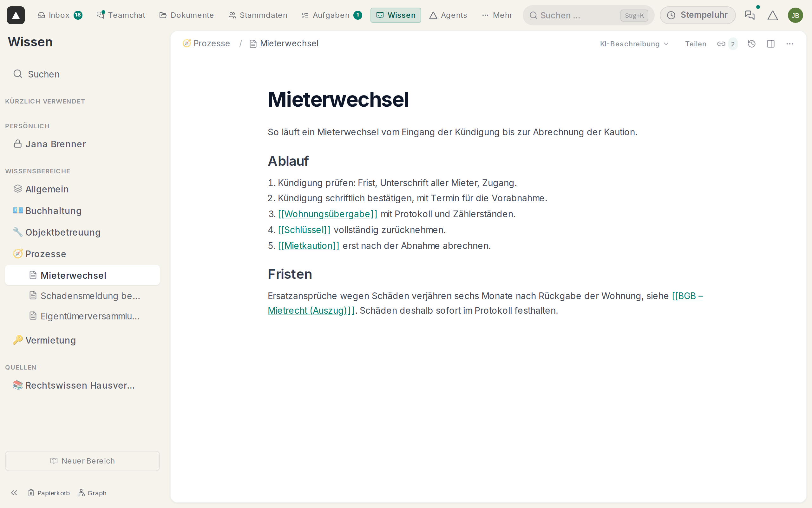Collapse the sidebar with double chevron
This screenshot has height=508, width=812.
coord(14,492)
